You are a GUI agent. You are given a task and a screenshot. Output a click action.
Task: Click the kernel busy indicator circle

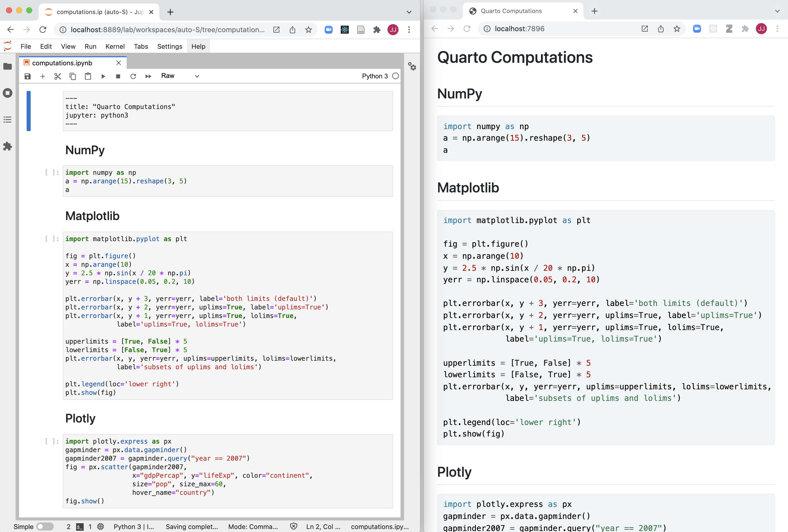click(395, 76)
